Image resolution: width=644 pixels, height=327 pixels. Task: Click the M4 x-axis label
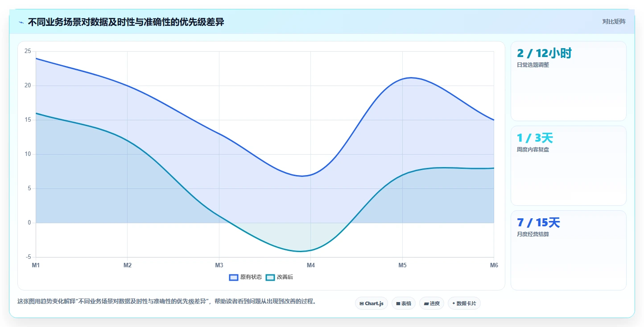[x=311, y=266]
